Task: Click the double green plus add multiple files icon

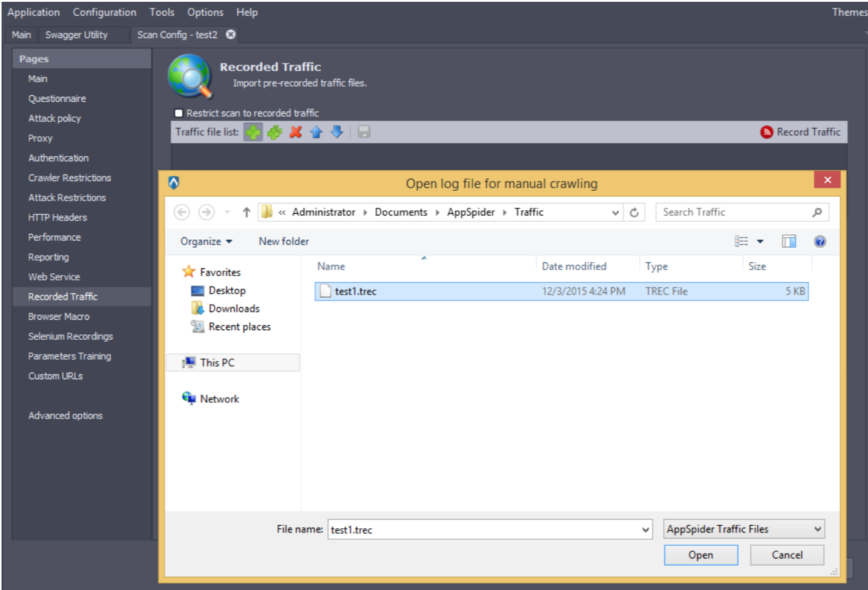Action: tap(274, 132)
